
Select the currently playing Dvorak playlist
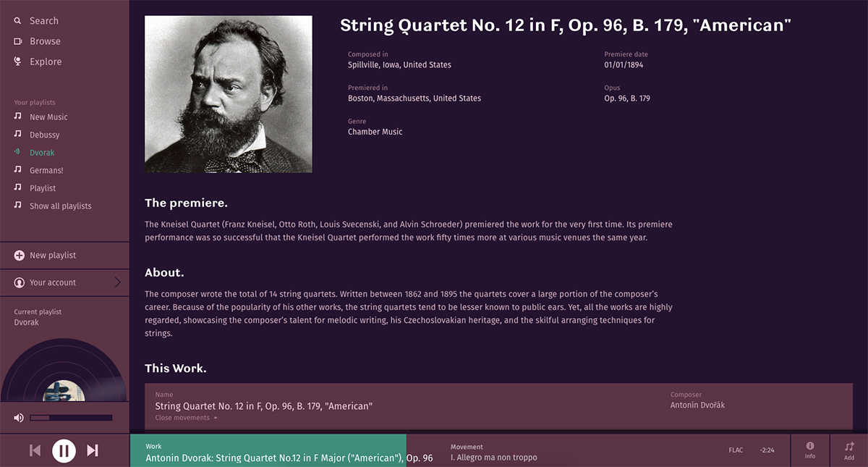coord(42,153)
